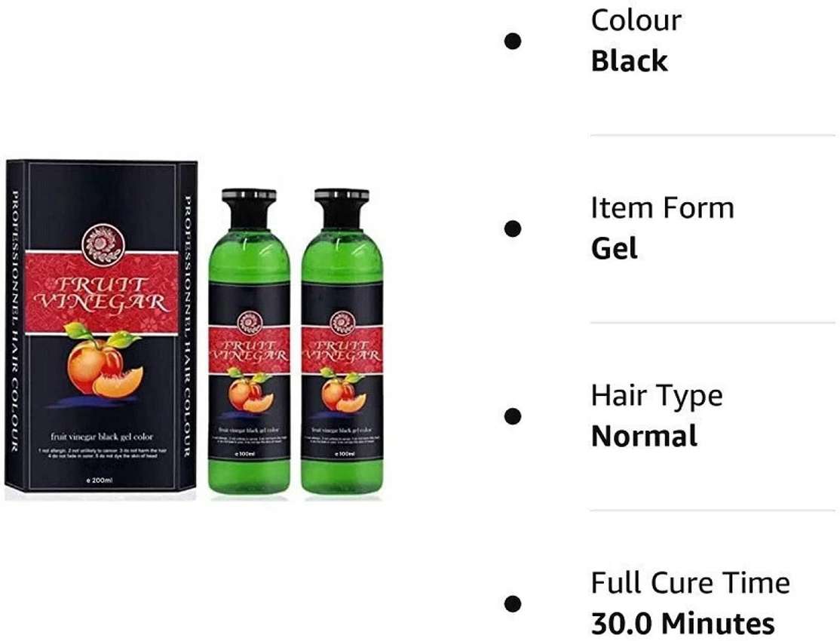The width and height of the screenshot is (840, 641).
Task: Click the bullet beside Item Form
Action: click(x=513, y=228)
